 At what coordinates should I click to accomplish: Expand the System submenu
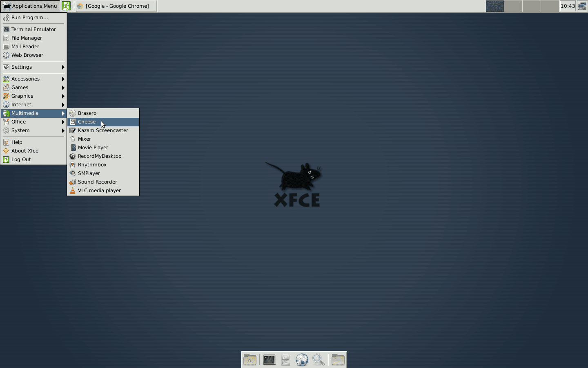click(20, 130)
